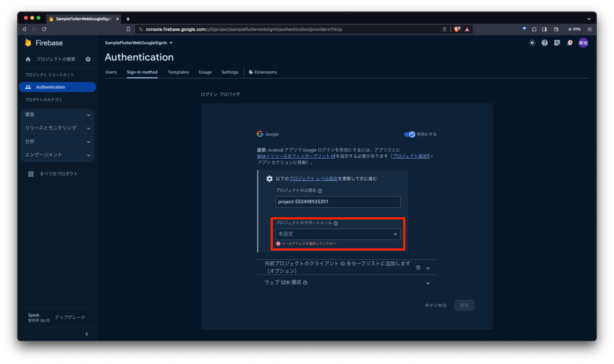Switch to the Usage tab
614x364 pixels.
[x=205, y=72]
